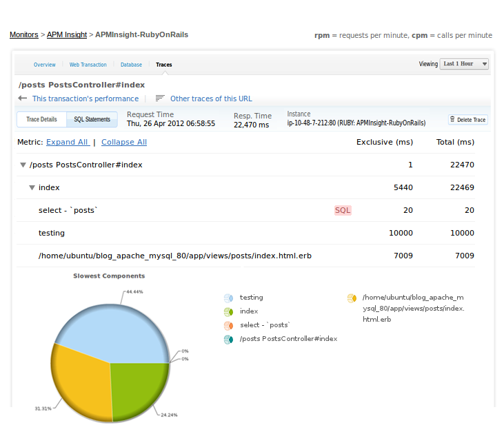Select the testing trace row

(x=245, y=233)
